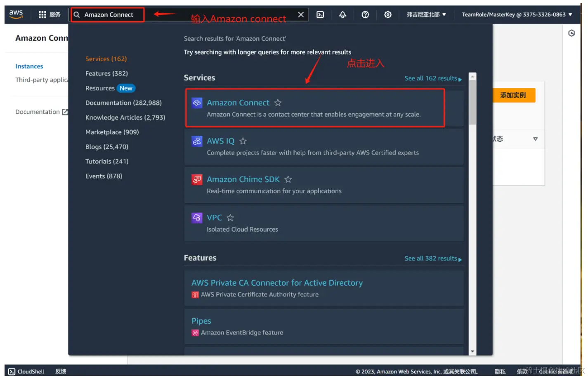Click the services text label in top bar
This screenshot has height=378, width=588.
click(x=55, y=14)
